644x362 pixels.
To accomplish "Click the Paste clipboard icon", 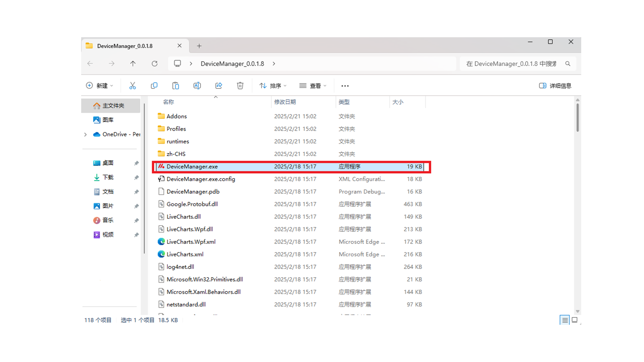I will pyautogui.click(x=175, y=86).
